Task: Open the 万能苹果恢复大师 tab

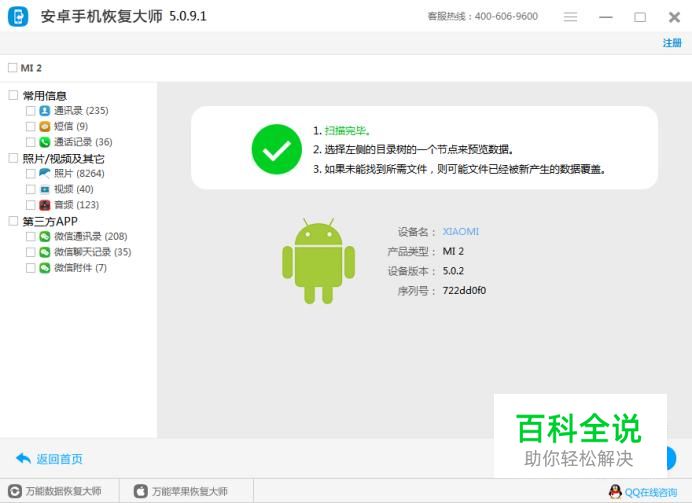Action: pyautogui.click(x=186, y=491)
